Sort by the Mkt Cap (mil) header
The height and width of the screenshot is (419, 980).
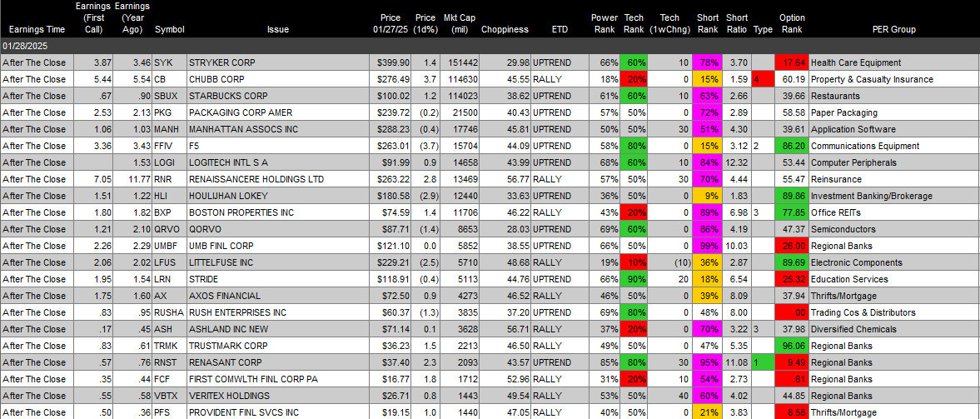pyautogui.click(x=460, y=24)
